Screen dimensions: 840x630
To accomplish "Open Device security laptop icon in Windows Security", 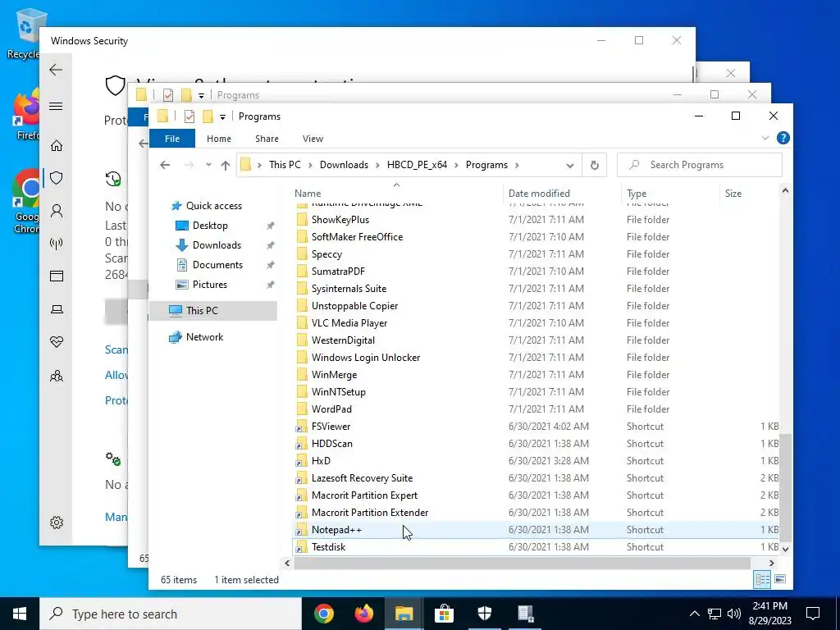I will (x=57, y=309).
